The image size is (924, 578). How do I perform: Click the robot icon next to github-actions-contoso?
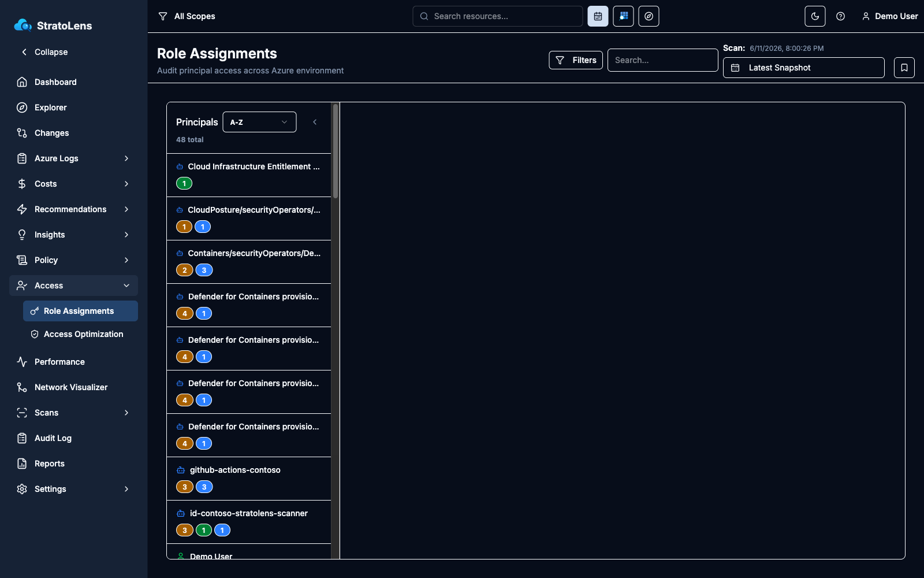181,470
